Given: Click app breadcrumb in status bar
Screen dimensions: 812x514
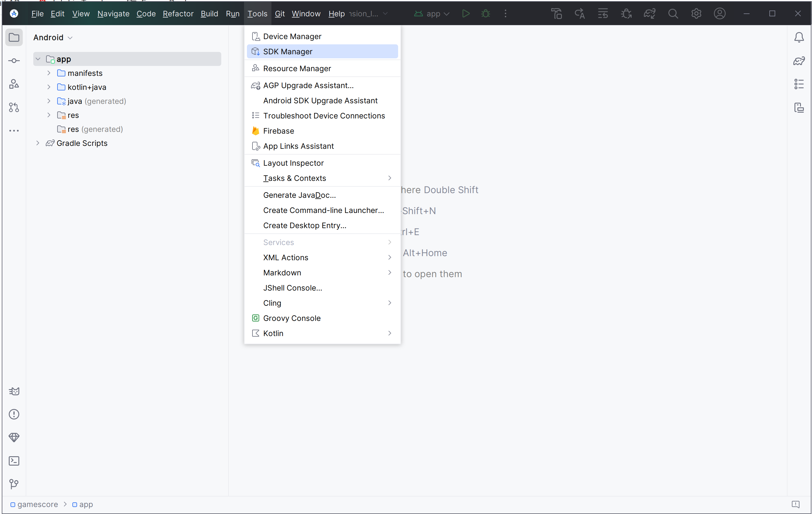Looking at the screenshot, I should pyautogui.click(x=83, y=504).
